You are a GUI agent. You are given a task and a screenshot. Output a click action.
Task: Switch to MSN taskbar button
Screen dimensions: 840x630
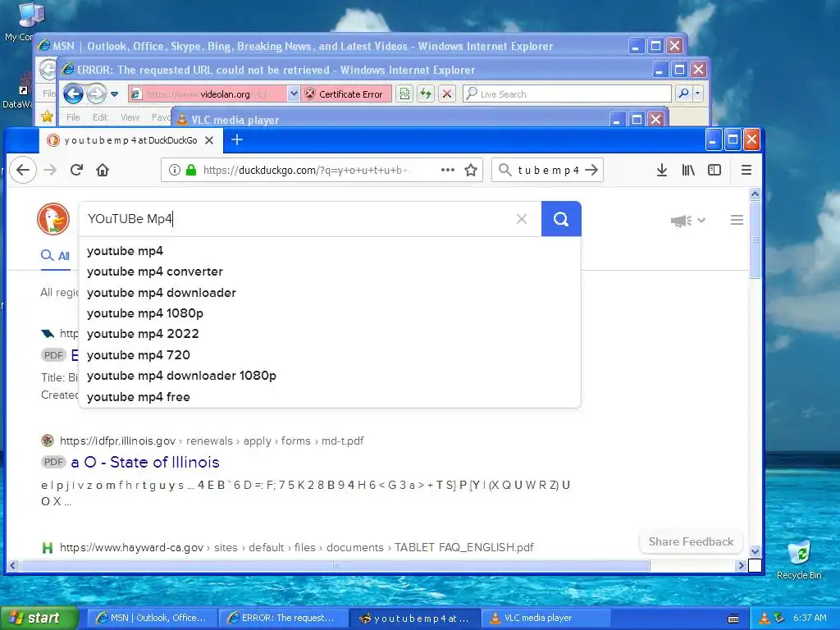pos(153,619)
